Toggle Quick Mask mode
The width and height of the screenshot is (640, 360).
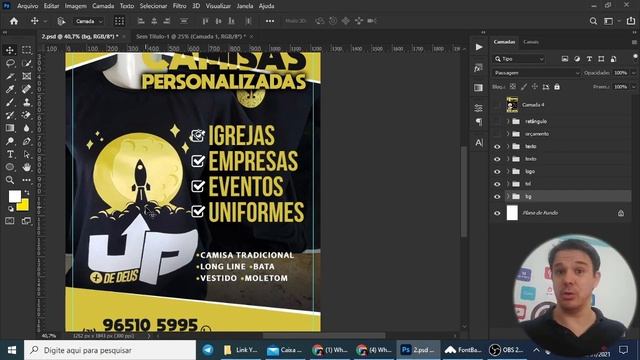[10, 221]
